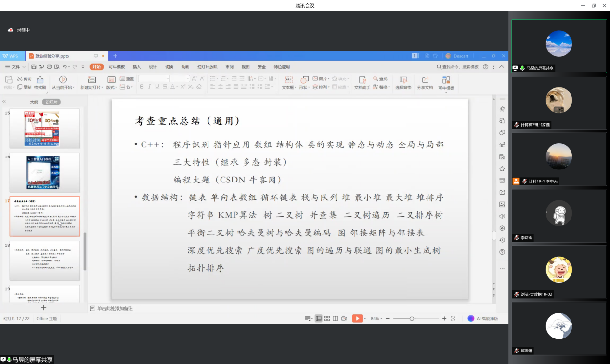This screenshot has width=610, height=364.
Task: Switch to slide sorter view in status bar
Action: 327,319
